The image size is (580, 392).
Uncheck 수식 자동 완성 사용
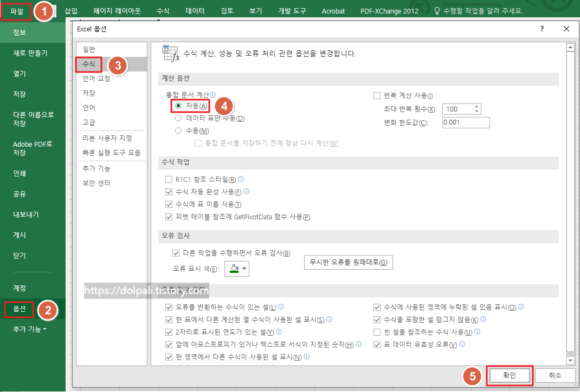click(x=169, y=190)
